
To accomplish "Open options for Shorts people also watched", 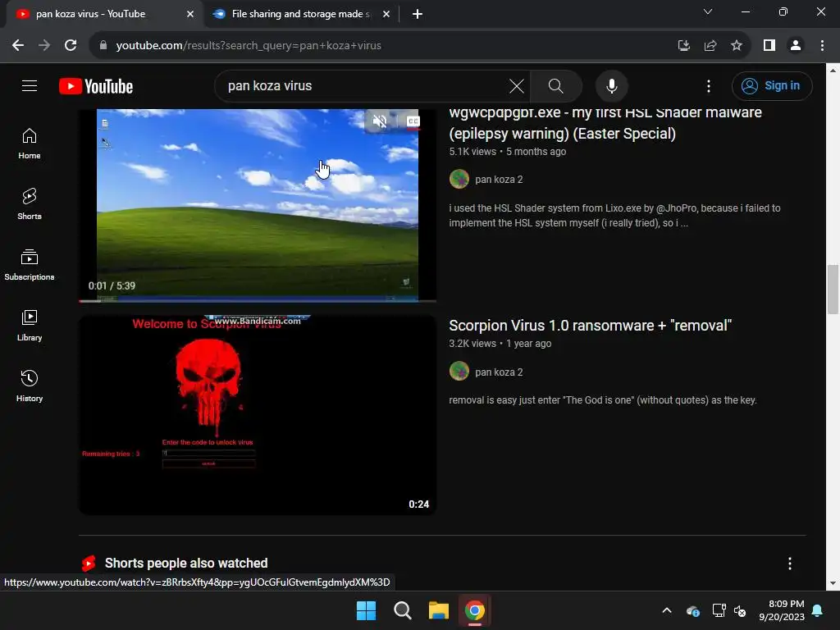I will pyautogui.click(x=789, y=563).
